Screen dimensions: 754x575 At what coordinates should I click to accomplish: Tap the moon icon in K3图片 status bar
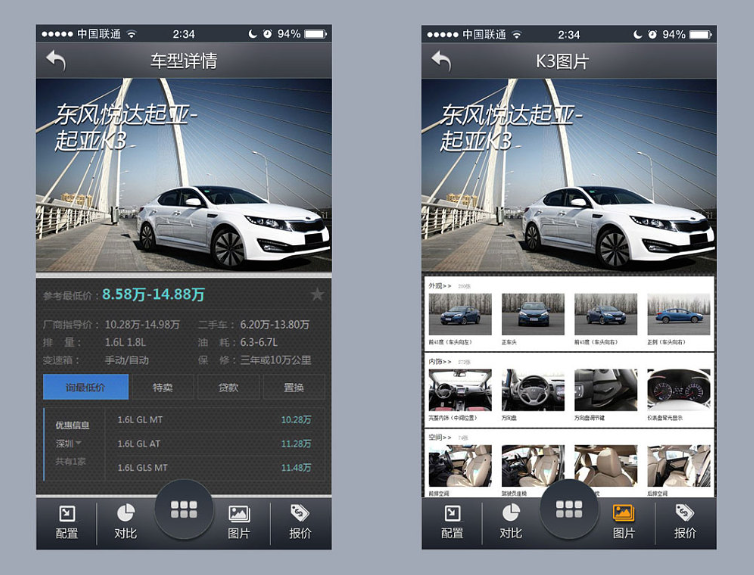[638, 35]
